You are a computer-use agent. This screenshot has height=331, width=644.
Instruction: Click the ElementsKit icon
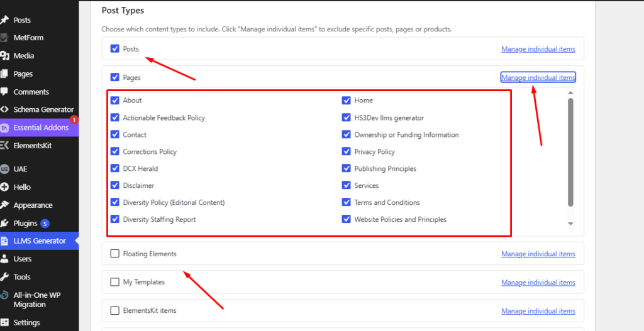click(4, 145)
